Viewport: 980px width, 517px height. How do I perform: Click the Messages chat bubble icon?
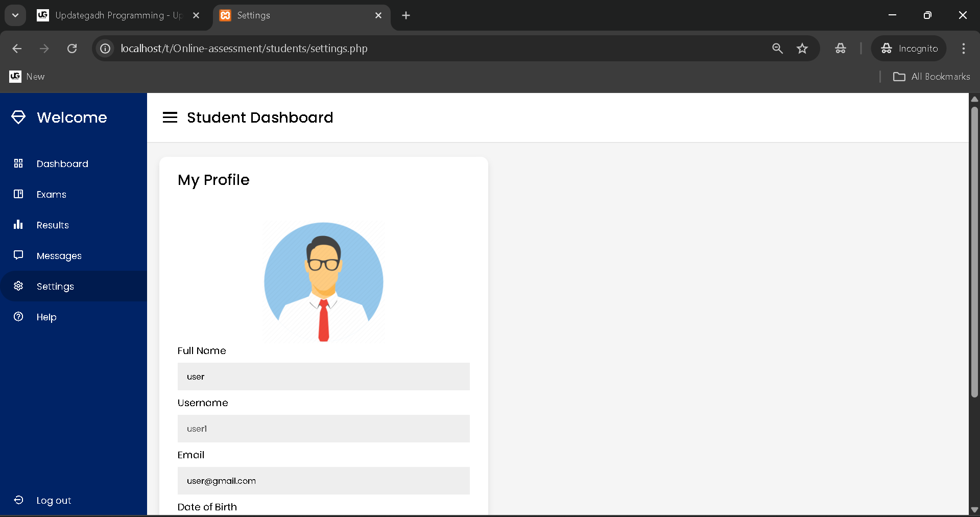(x=18, y=255)
